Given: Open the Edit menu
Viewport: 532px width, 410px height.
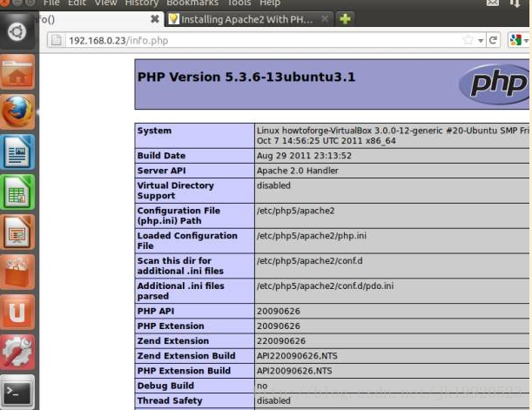Looking at the screenshot, I should tap(77, 3).
